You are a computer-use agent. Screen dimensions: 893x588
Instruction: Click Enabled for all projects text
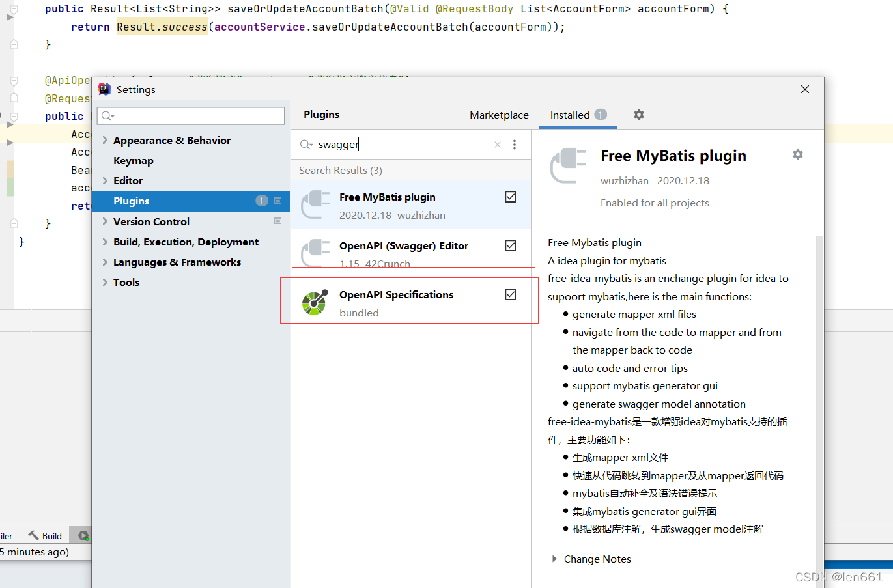[x=655, y=203]
